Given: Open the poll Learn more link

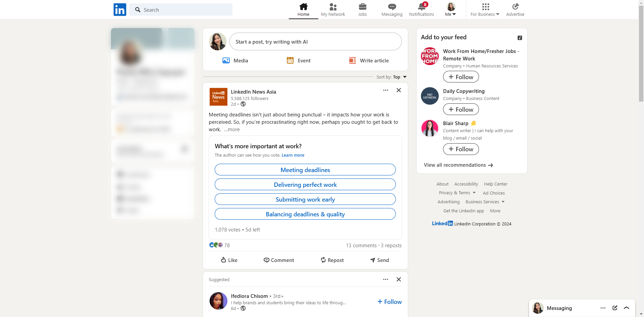Looking at the screenshot, I should pyautogui.click(x=293, y=155).
